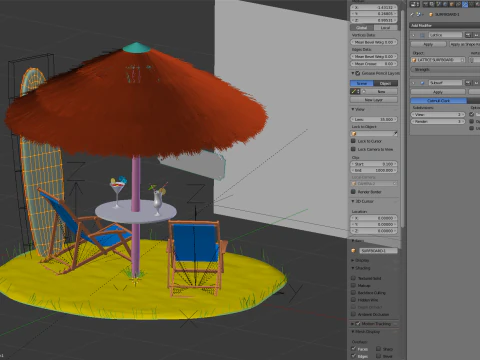Toggle the Grease Pencil Layers checkbox
Viewport: 480px width, 360px height.
[x=358, y=73]
